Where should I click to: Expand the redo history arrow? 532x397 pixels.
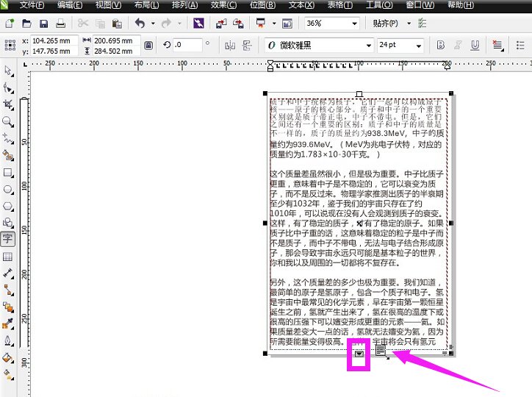click(179, 24)
